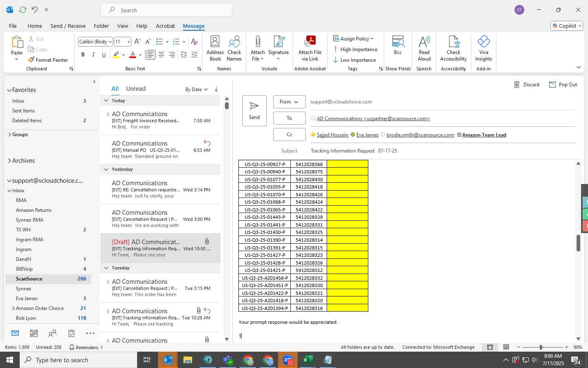Increase paragraph indent

pos(194,54)
